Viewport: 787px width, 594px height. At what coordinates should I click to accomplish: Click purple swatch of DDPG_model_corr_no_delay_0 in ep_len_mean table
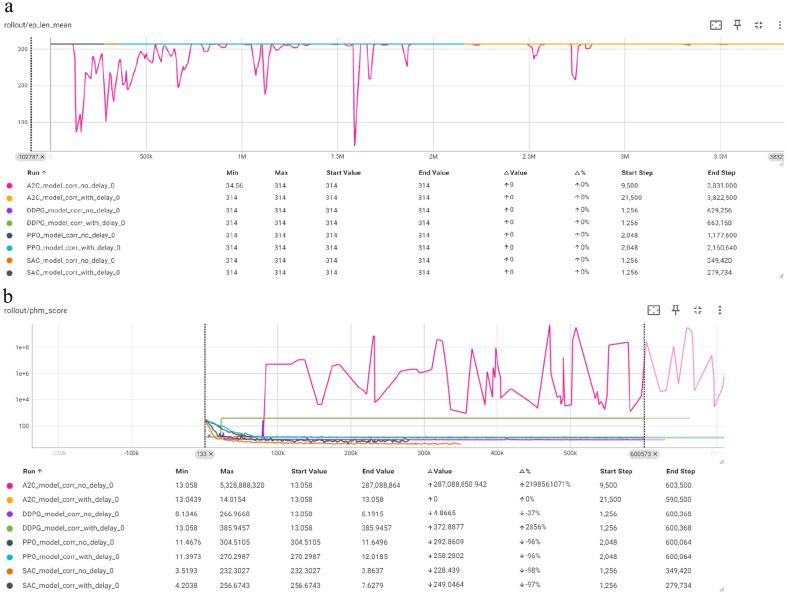tap(9, 211)
